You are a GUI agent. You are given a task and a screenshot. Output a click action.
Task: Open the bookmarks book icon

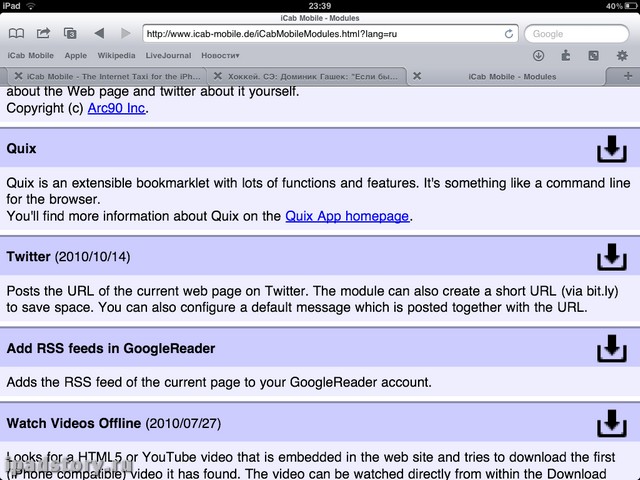pyautogui.click(x=16, y=33)
